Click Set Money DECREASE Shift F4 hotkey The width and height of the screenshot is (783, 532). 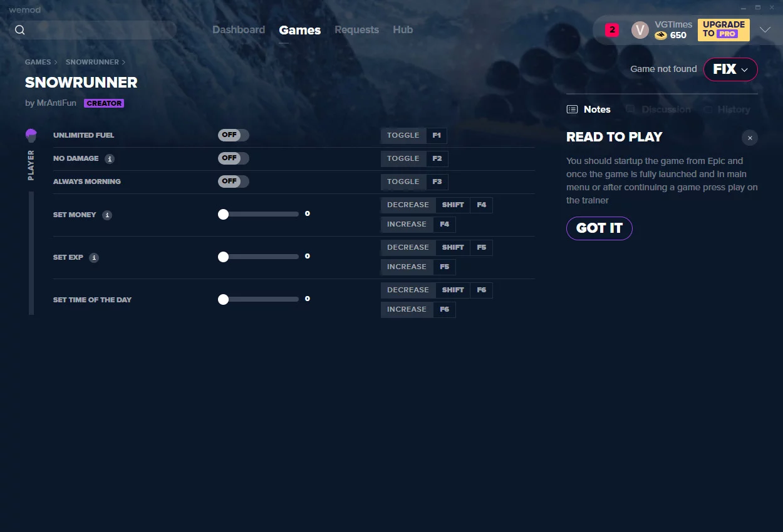click(x=437, y=205)
